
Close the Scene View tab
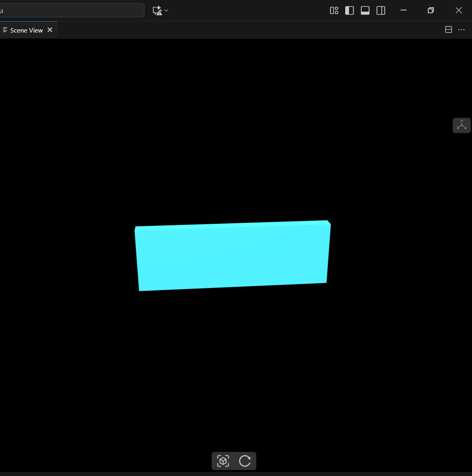(50, 30)
